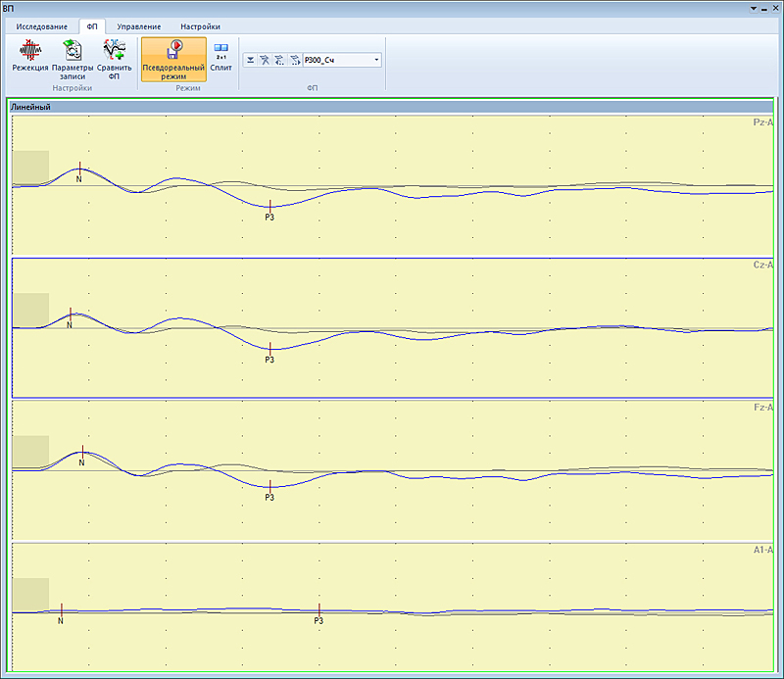This screenshot has height=679, width=784.
Task: Select the N marker on the Cz-A trace
Action: [x=70, y=318]
